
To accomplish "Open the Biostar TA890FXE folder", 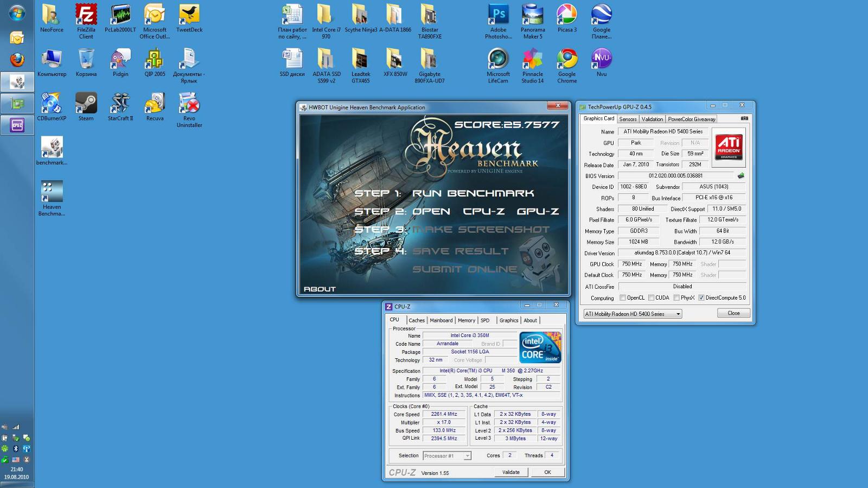I will (x=429, y=21).
